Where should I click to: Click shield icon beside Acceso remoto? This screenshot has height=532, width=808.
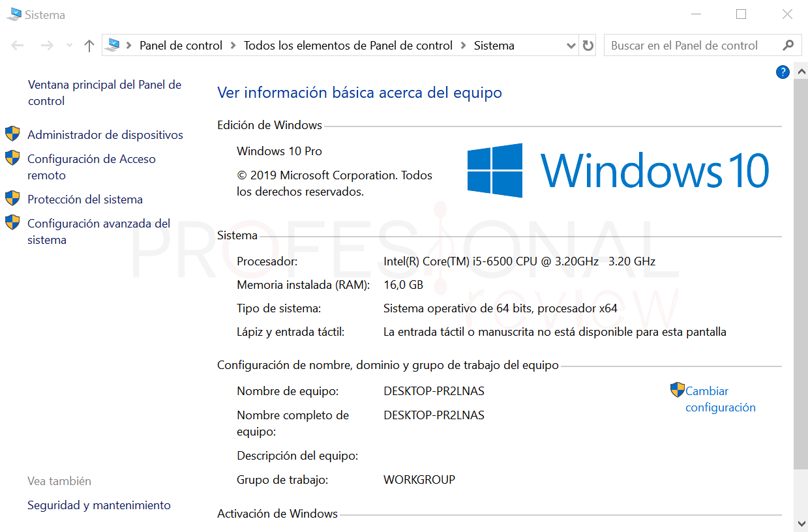pos(12,158)
